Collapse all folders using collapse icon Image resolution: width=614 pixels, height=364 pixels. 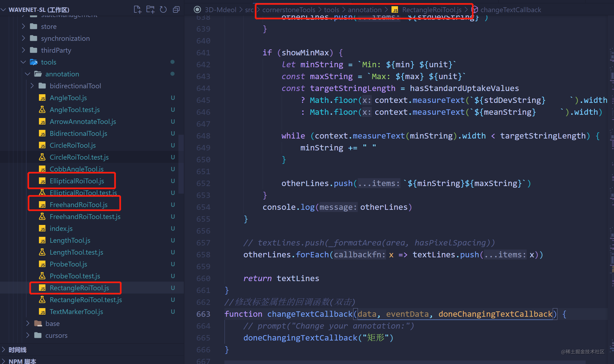pos(176,10)
